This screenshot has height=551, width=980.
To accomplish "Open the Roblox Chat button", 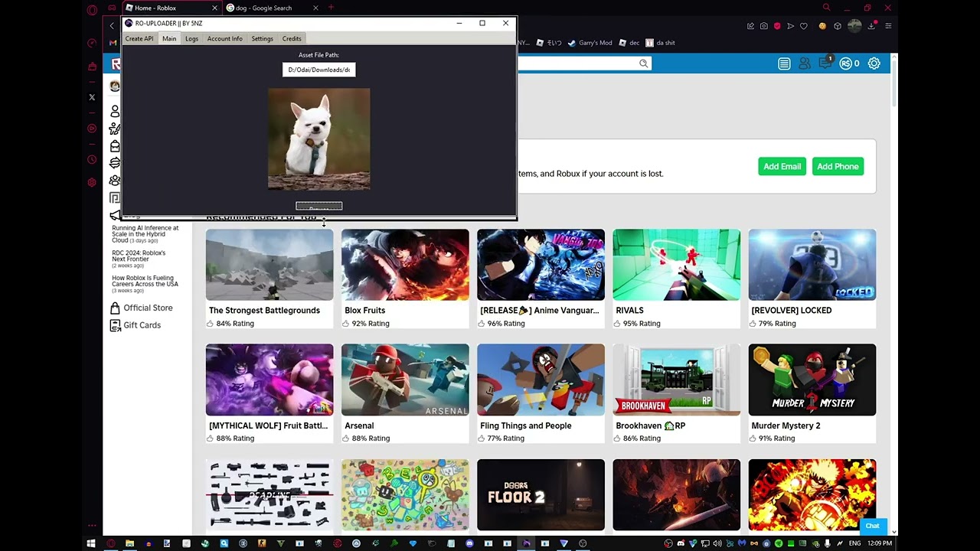I will click(x=872, y=526).
